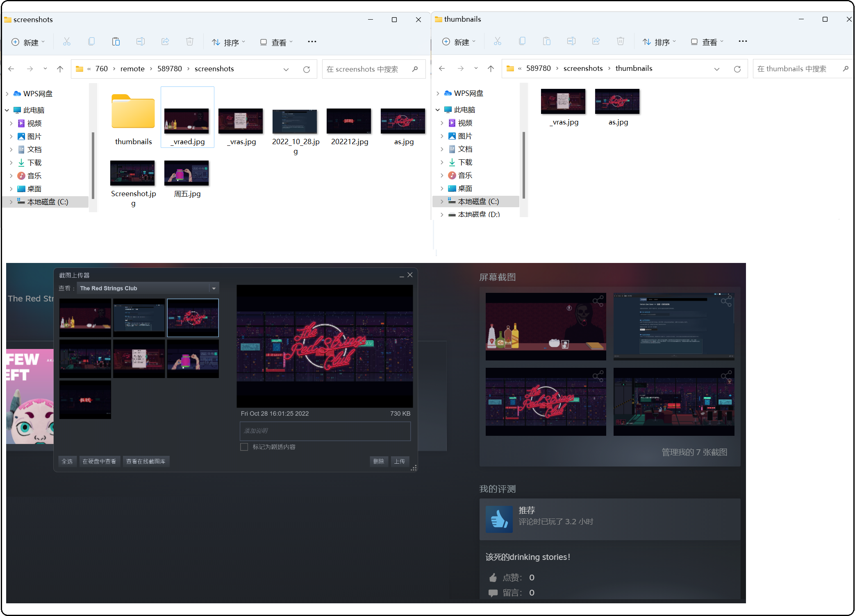Screen dimensions: 855x616
Task: Click Copy icon in screenshots window toolbar
Action: tap(91, 42)
